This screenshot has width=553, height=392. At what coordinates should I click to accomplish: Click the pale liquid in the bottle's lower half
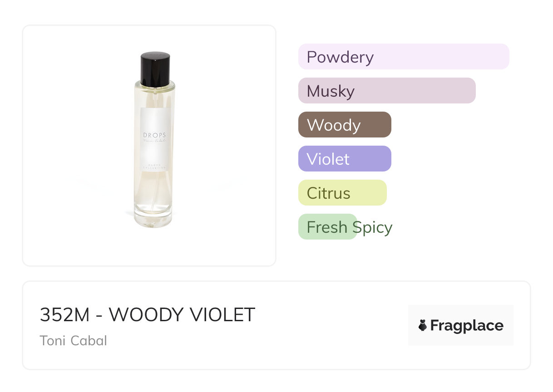coord(154,191)
